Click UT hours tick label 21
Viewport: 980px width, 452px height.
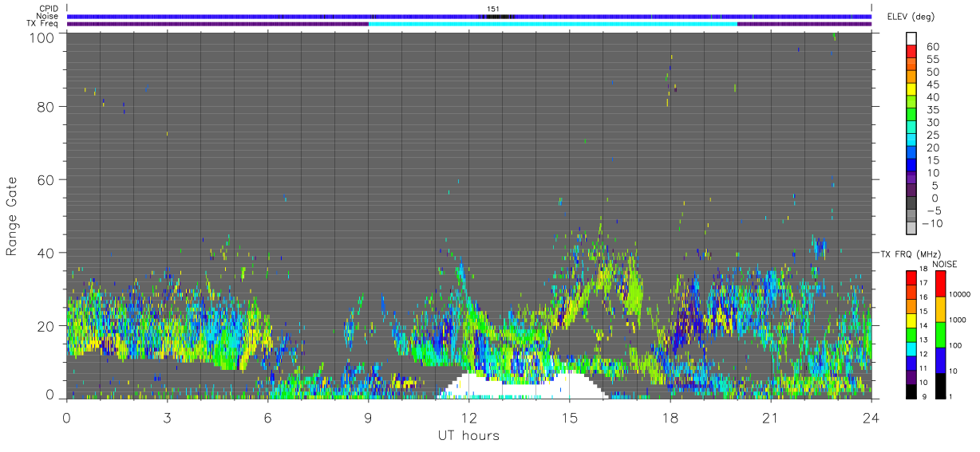coord(771,417)
